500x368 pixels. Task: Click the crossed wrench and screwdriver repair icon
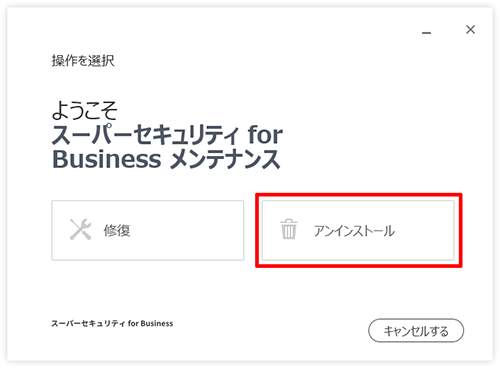click(80, 229)
